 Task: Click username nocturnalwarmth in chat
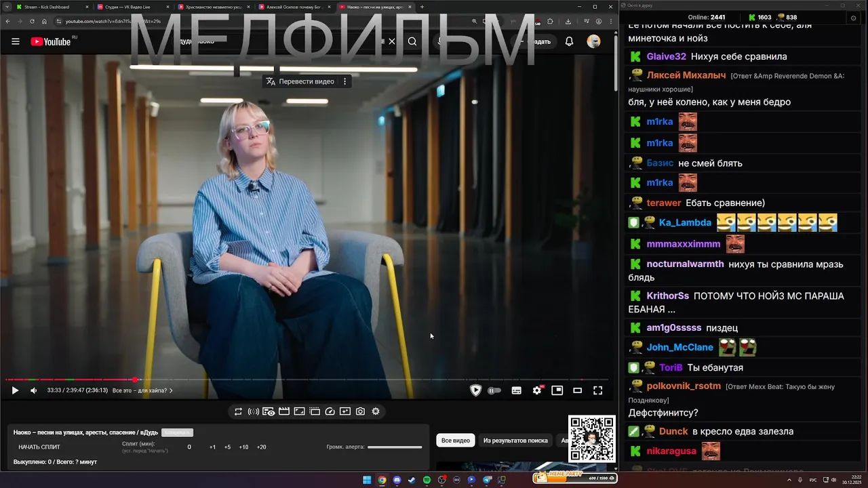point(686,264)
